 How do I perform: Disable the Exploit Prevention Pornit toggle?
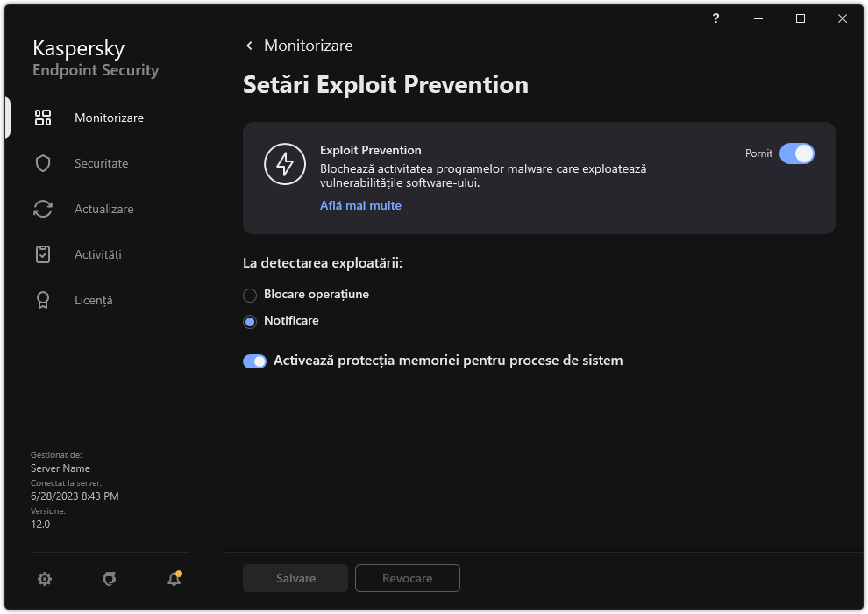797,153
